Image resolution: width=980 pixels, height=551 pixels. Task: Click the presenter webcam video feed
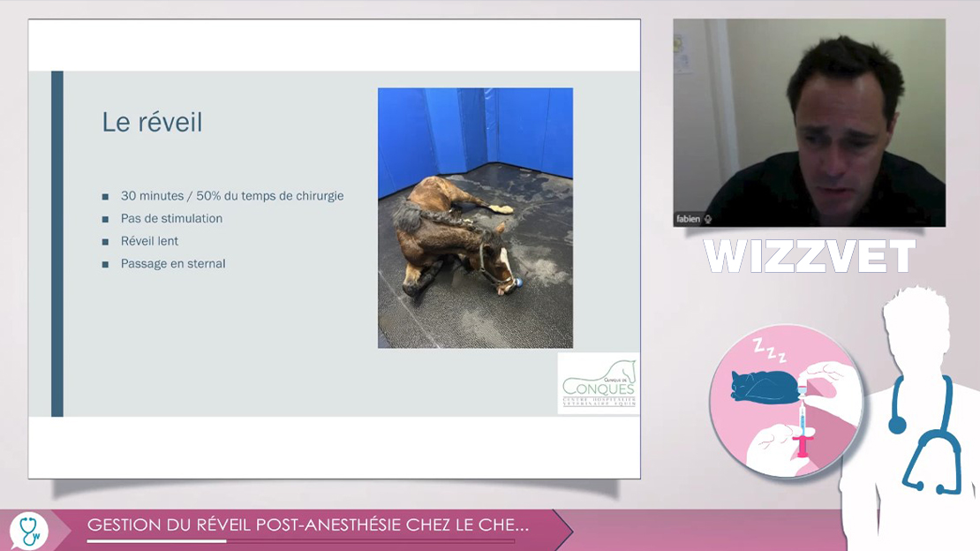click(809, 122)
